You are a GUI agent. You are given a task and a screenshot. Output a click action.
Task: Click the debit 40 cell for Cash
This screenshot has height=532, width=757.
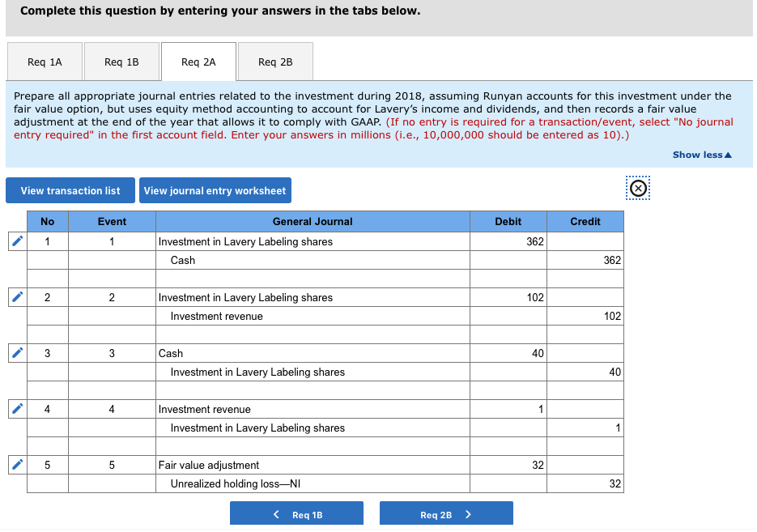(x=508, y=353)
